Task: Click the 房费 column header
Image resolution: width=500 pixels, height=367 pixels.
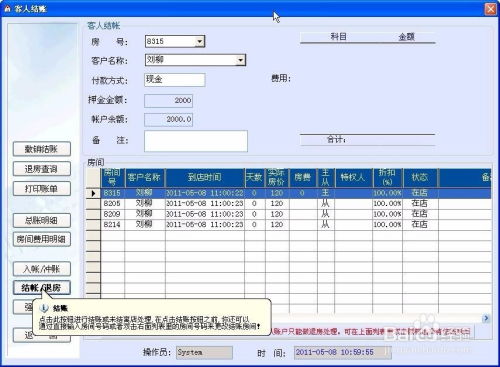Action: pos(303,177)
